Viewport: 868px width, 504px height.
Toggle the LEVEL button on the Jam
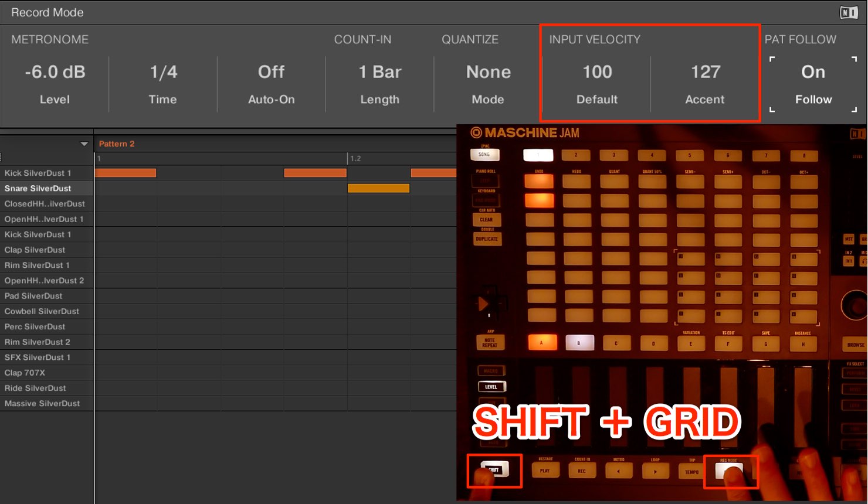coord(491,387)
